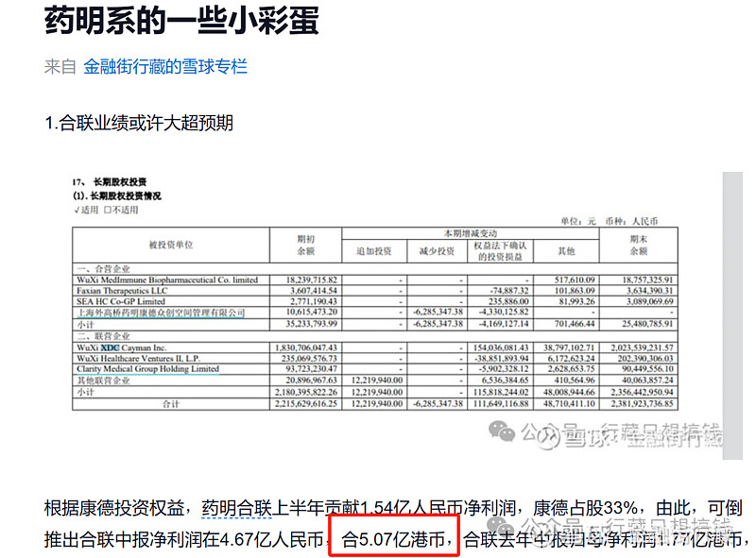
Task: Select the 期末余额 column header
Action: [639, 245]
